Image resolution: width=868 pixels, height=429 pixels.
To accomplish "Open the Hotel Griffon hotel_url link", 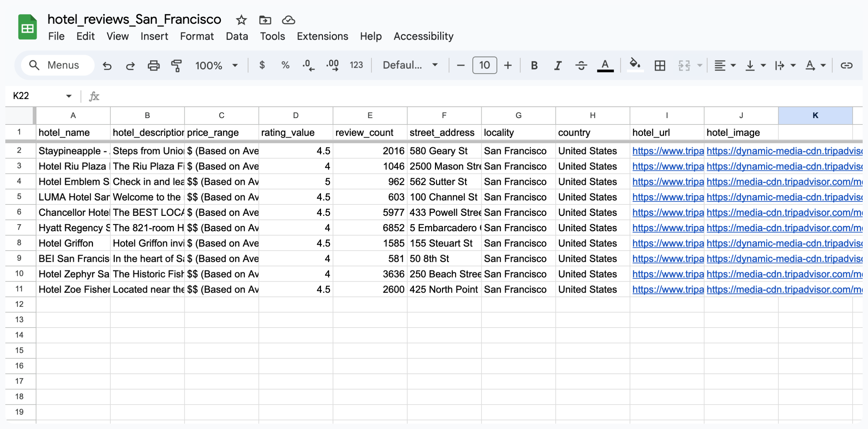I will click(x=668, y=243).
